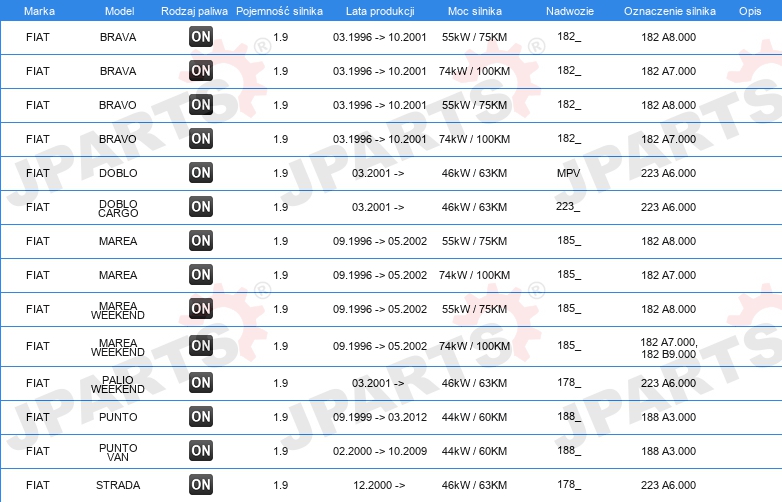The height and width of the screenshot is (502, 782).
Task: Click FIAT in the DOBLO MPV row
Action: click(38, 173)
